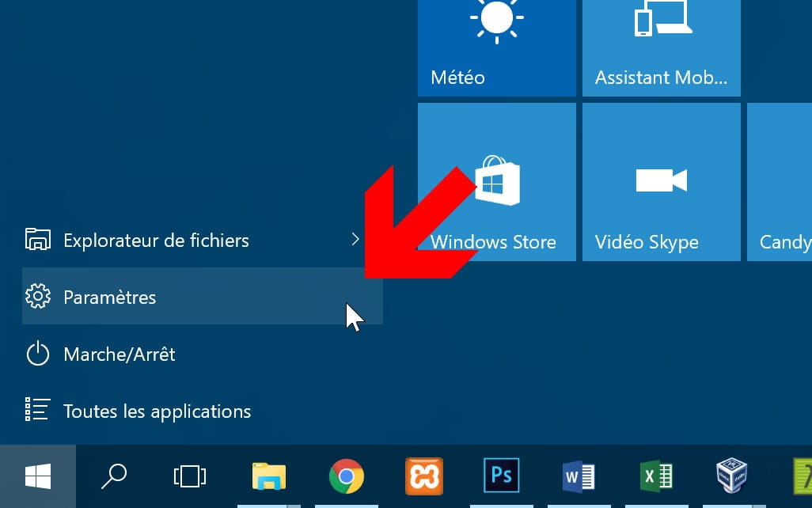
Task: Expand the Explorateur de fichiers jump list arrow
Action: (355, 239)
